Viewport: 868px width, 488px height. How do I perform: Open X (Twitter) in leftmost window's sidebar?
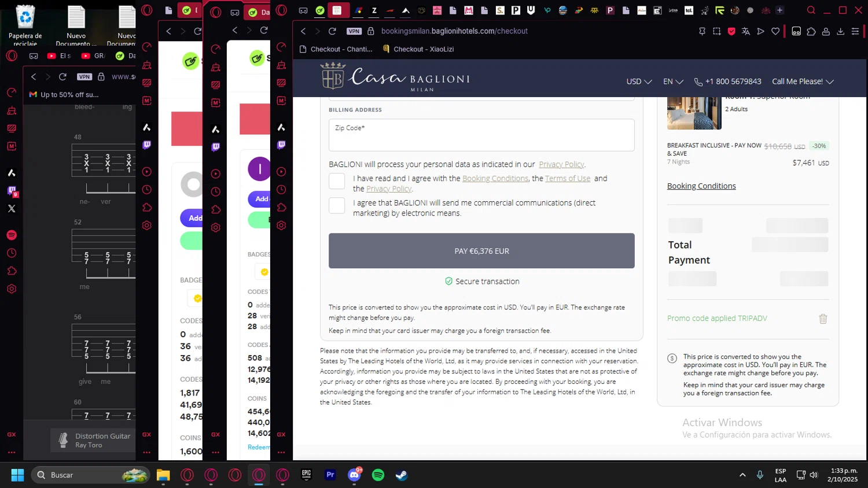tap(12, 209)
